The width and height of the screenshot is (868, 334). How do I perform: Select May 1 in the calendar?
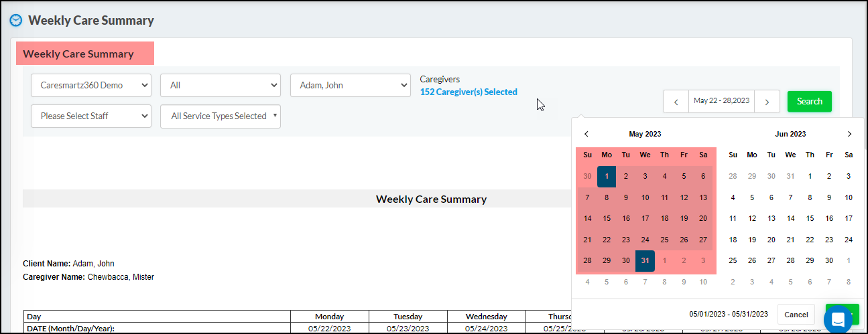point(607,177)
